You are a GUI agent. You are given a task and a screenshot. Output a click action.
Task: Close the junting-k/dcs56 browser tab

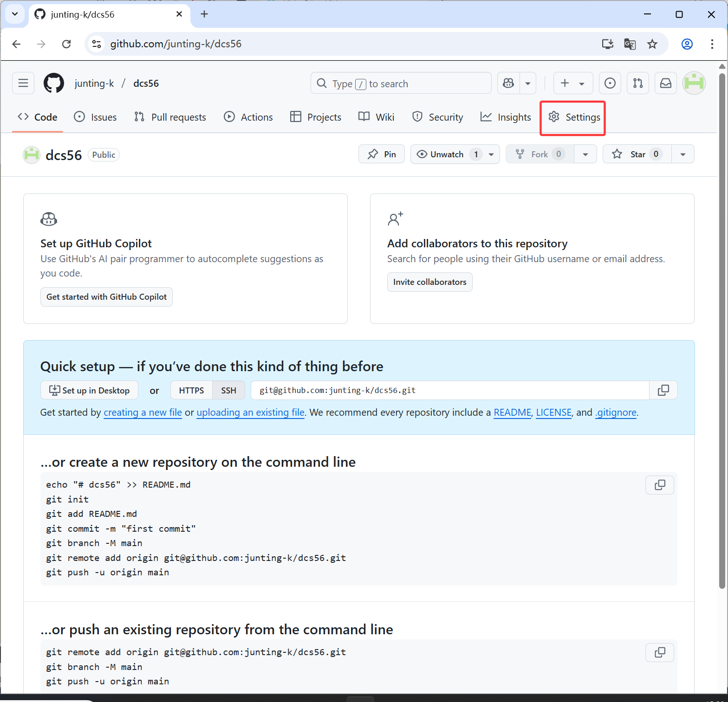179,14
